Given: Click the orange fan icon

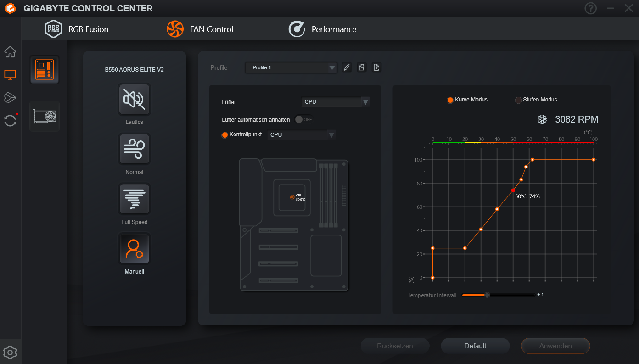Looking at the screenshot, I should (175, 29).
